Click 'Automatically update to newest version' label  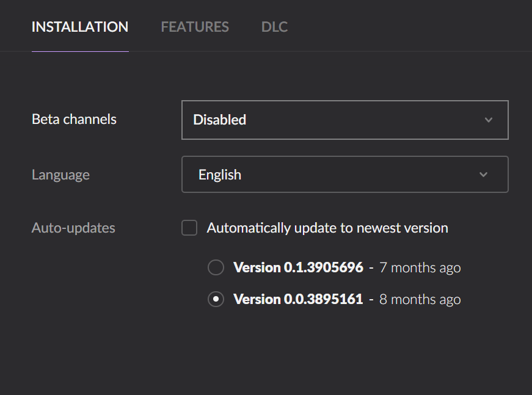[327, 228]
